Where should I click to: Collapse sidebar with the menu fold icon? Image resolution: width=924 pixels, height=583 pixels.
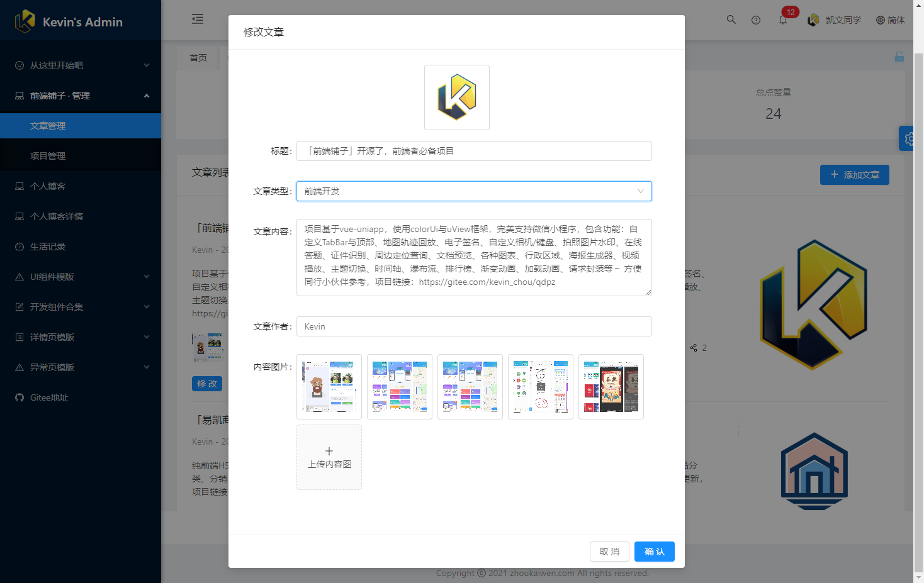click(x=198, y=19)
